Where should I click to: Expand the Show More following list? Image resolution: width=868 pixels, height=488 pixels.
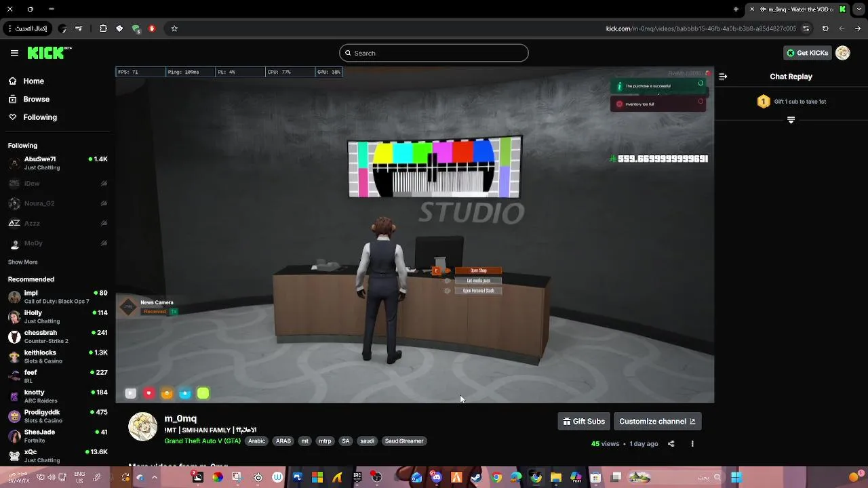click(22, 262)
